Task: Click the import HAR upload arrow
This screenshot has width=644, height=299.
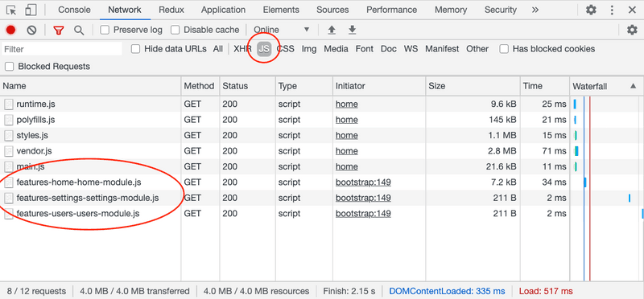Action: tap(332, 30)
